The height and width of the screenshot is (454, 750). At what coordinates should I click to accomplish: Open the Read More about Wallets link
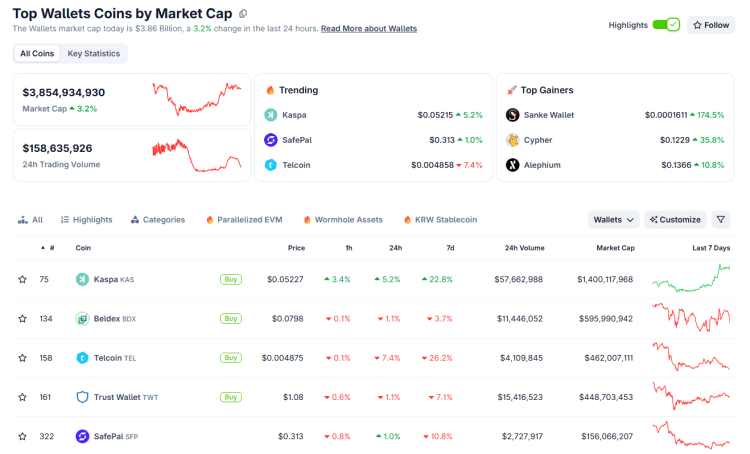tap(369, 29)
